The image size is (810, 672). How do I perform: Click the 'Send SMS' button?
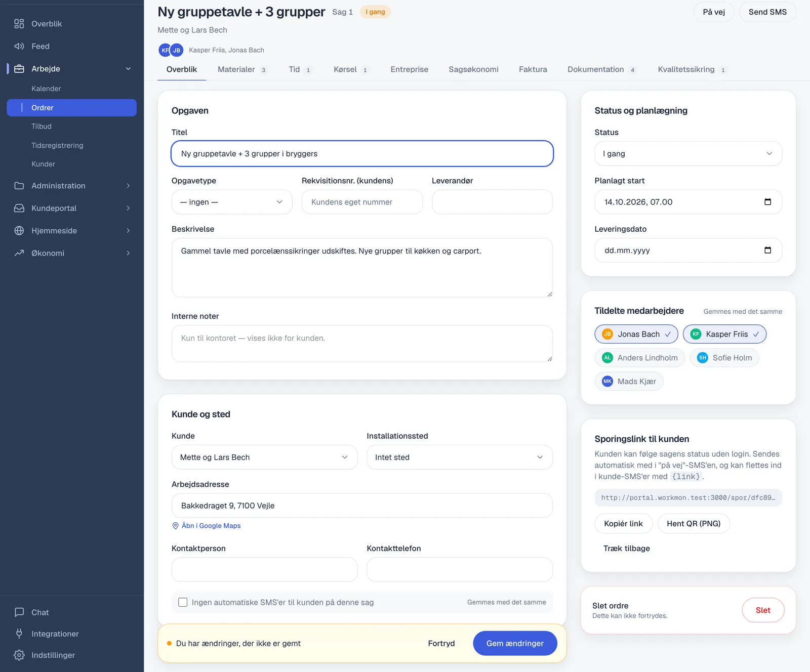pos(767,12)
